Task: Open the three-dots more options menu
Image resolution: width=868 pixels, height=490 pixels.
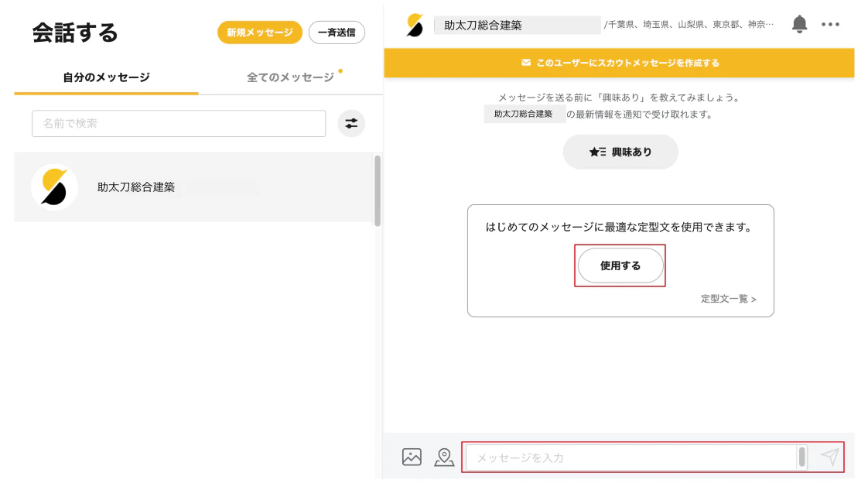Action: tap(830, 25)
